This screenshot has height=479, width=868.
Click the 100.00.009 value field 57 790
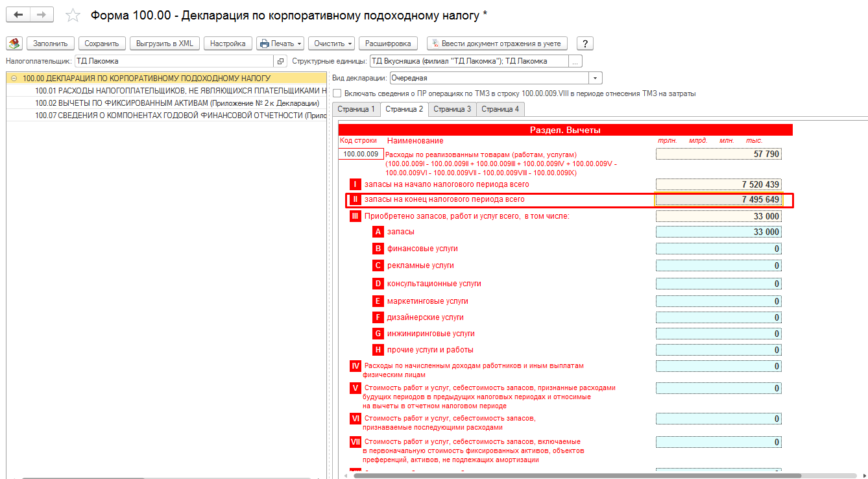[x=718, y=154]
